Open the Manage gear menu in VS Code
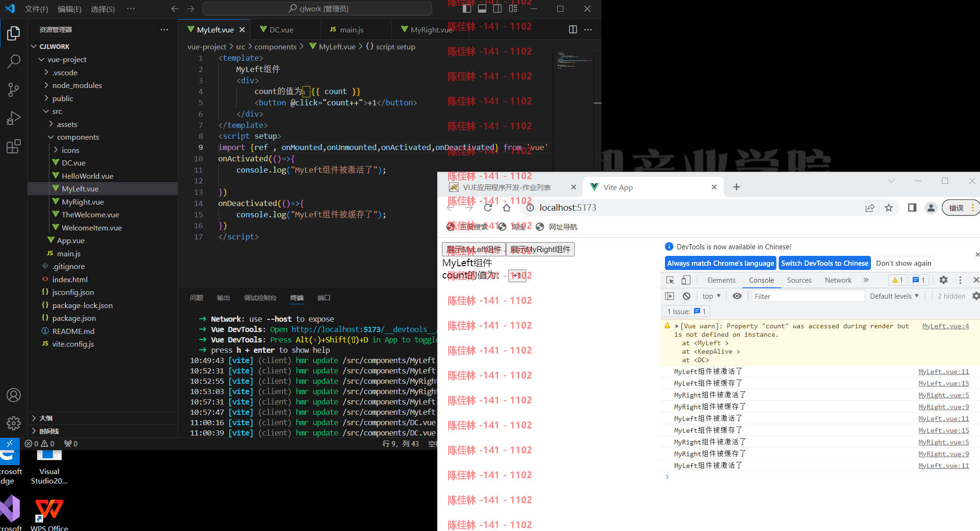 click(x=14, y=423)
